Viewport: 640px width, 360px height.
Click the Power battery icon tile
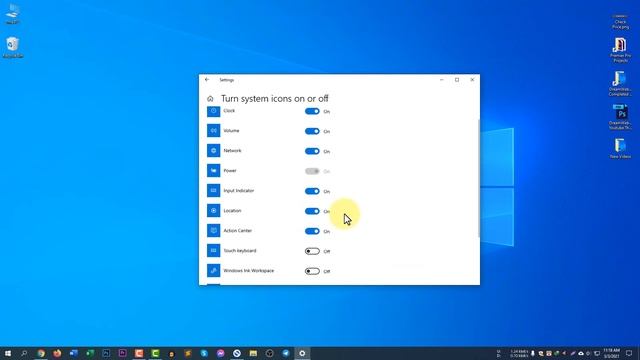tap(213, 171)
